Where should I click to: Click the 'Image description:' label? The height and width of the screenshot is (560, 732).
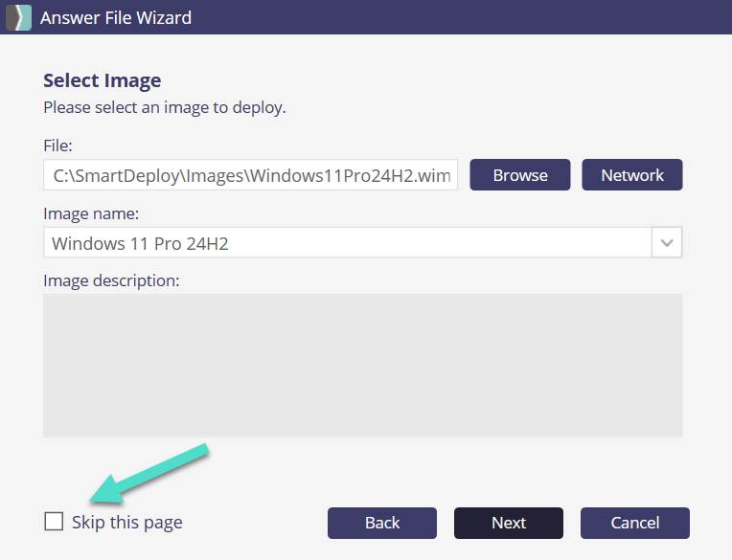[111, 280]
